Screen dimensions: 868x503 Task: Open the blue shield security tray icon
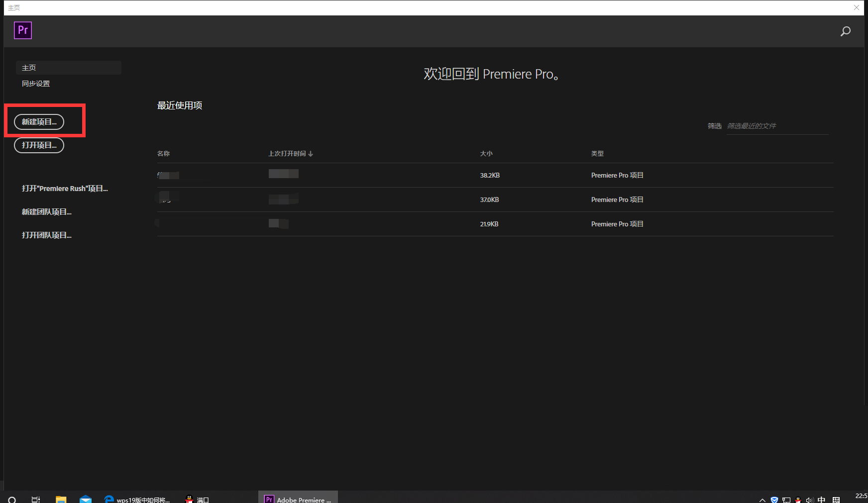coord(774,500)
